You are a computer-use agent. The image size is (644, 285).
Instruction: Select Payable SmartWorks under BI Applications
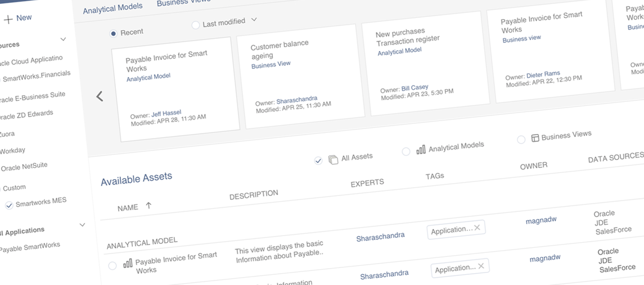30,248
